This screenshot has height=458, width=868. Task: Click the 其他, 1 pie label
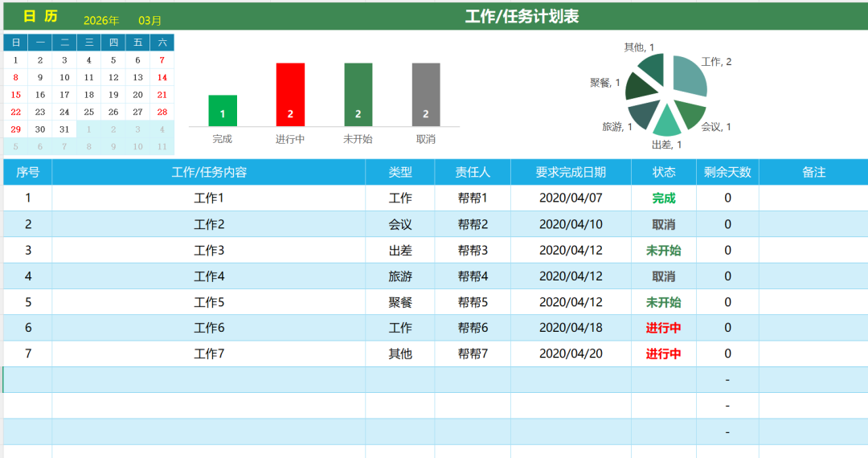639,47
